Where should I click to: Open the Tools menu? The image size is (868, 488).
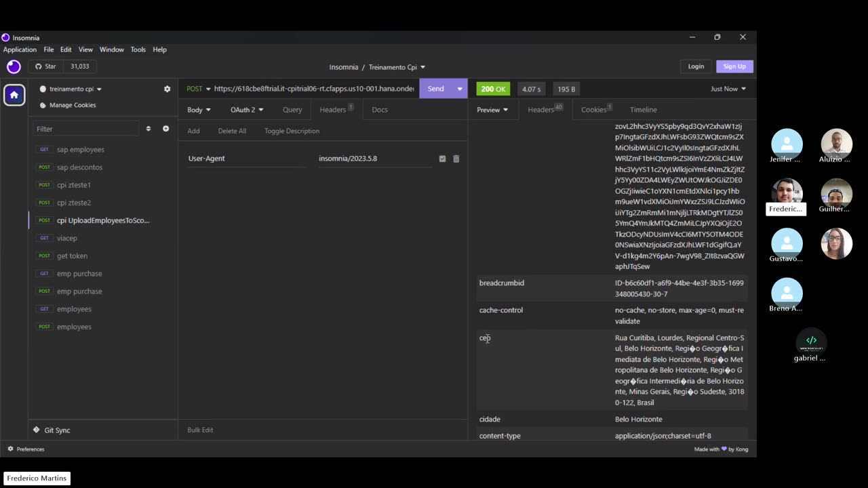tap(138, 49)
